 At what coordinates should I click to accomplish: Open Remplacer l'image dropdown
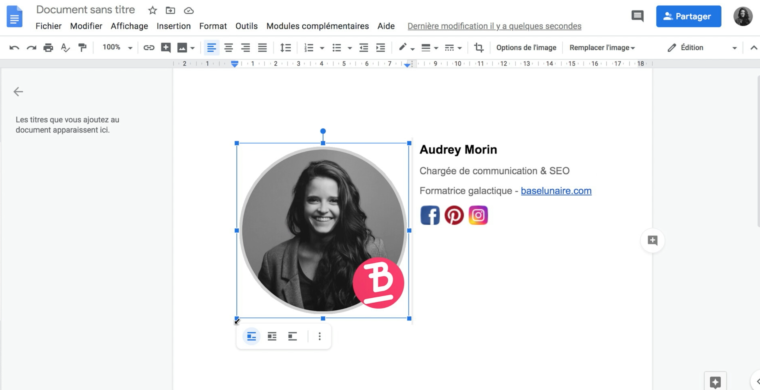click(602, 47)
